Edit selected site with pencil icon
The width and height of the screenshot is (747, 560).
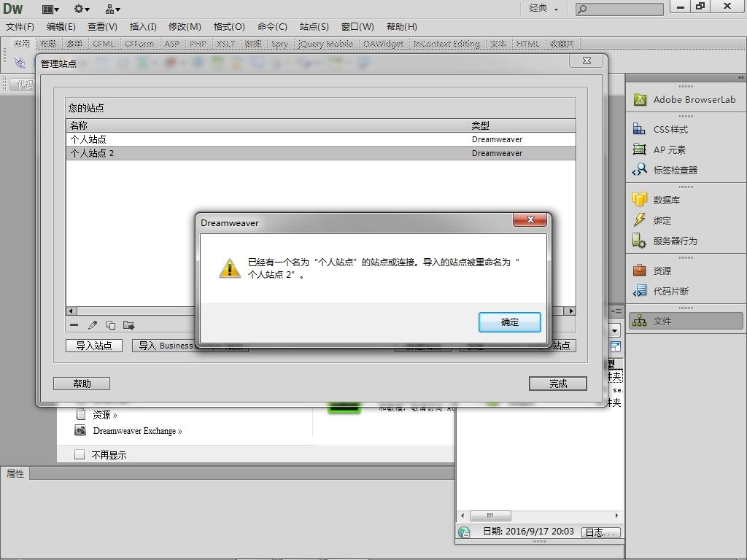click(x=93, y=325)
